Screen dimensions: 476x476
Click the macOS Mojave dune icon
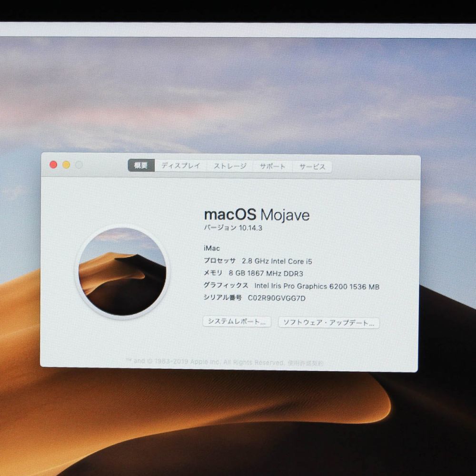point(122,271)
